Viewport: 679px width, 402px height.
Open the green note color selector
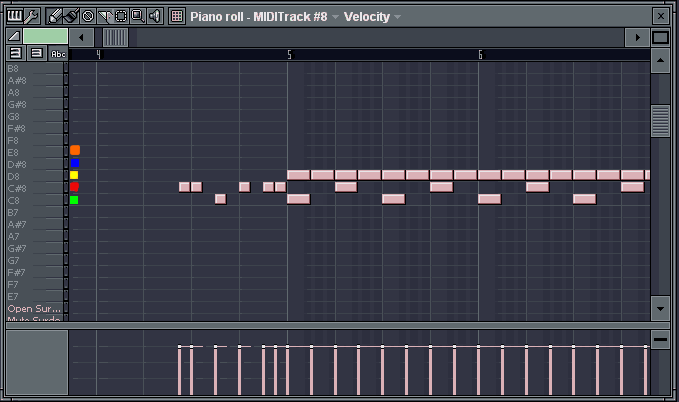pyautogui.click(x=45, y=36)
